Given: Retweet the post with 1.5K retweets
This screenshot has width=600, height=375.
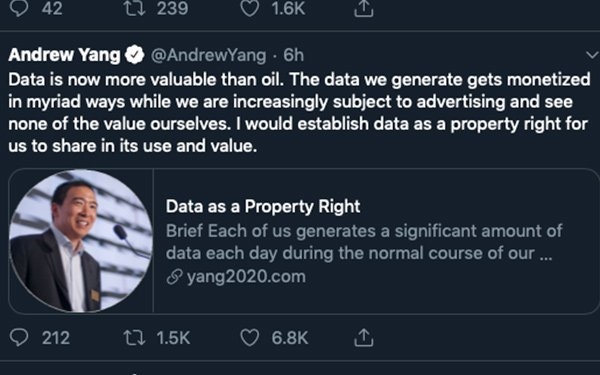Looking at the screenshot, I should click(134, 338).
